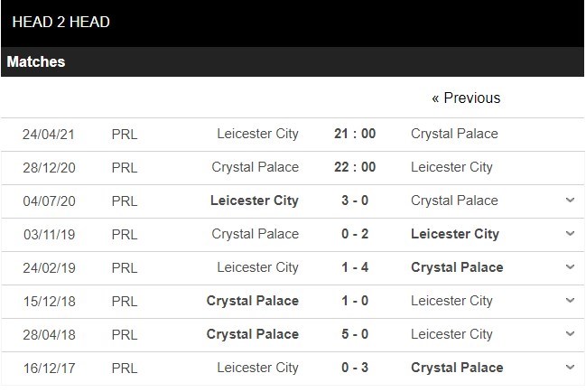Select the PRL label in the 16/12/17 row
Image resolution: width=586 pixels, height=392 pixels.
tap(125, 368)
